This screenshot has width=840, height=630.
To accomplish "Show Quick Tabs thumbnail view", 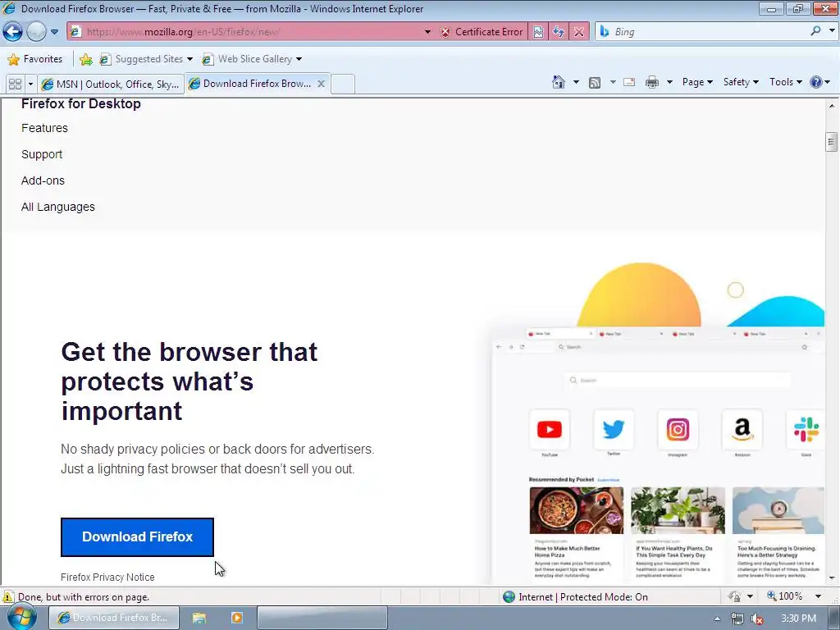I will tap(16, 84).
